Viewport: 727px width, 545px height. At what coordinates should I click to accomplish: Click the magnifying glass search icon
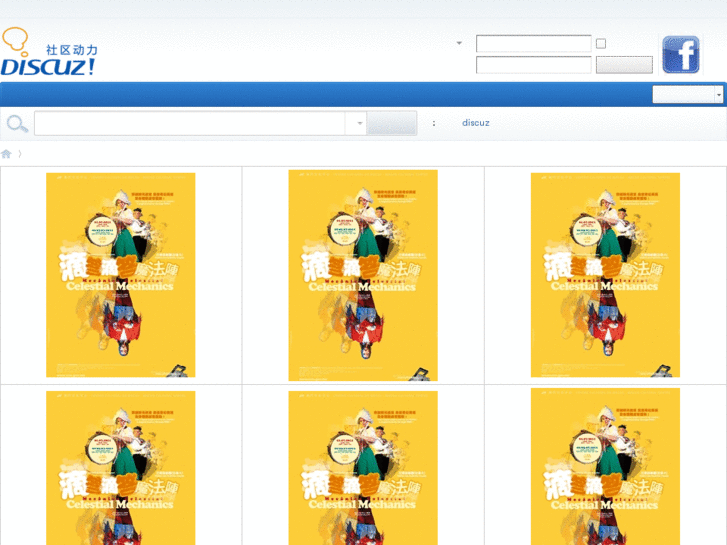(17, 124)
